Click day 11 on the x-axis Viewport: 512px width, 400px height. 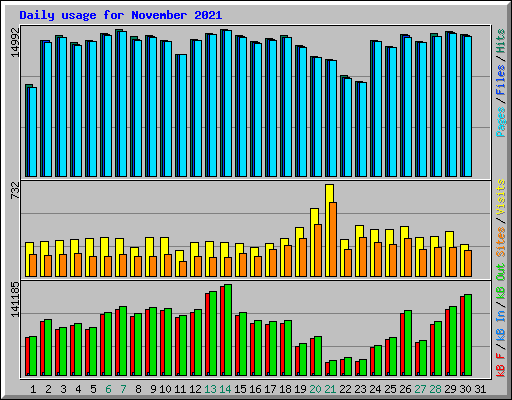(x=180, y=389)
